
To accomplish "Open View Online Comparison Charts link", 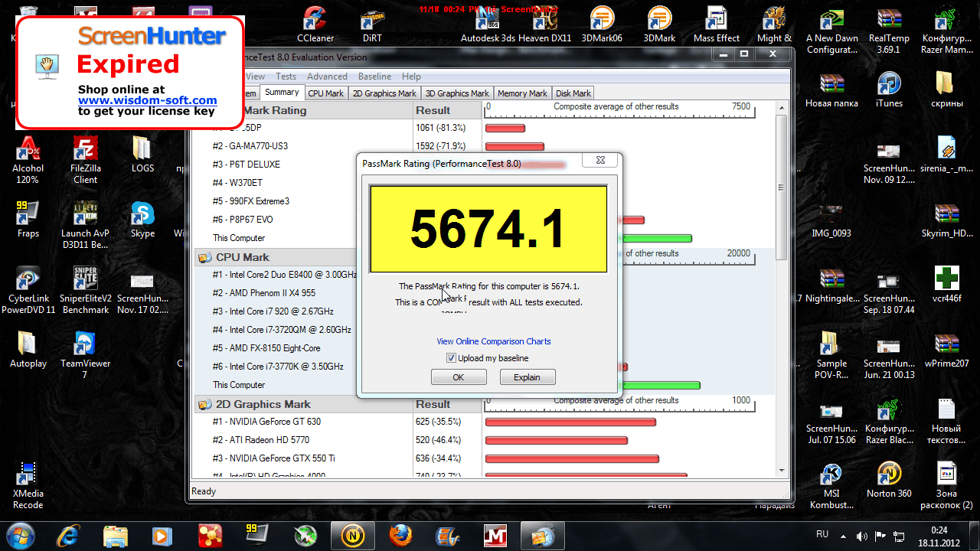I will click(x=493, y=341).
